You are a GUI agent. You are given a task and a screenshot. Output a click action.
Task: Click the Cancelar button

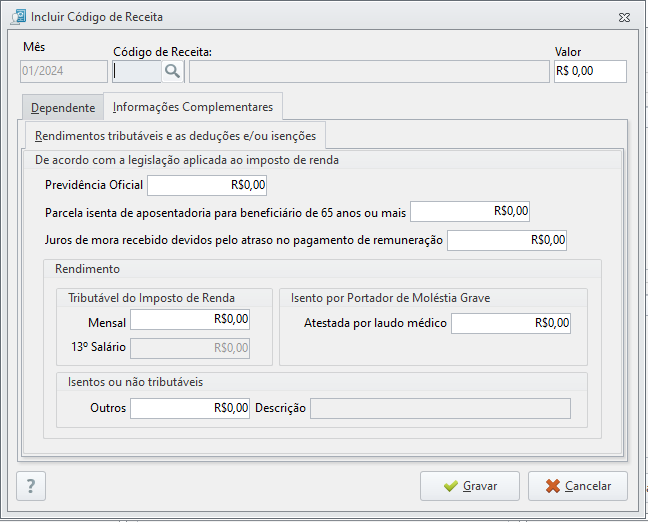578,486
